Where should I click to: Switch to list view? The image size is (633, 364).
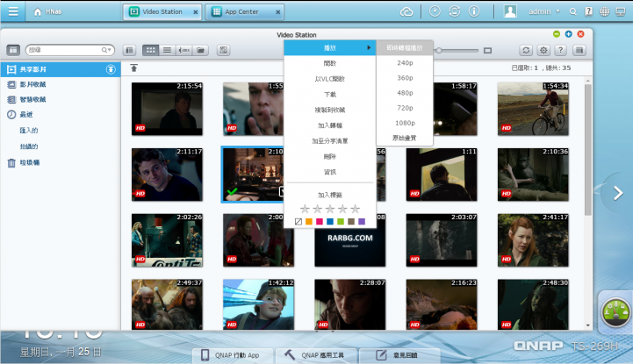[167, 50]
